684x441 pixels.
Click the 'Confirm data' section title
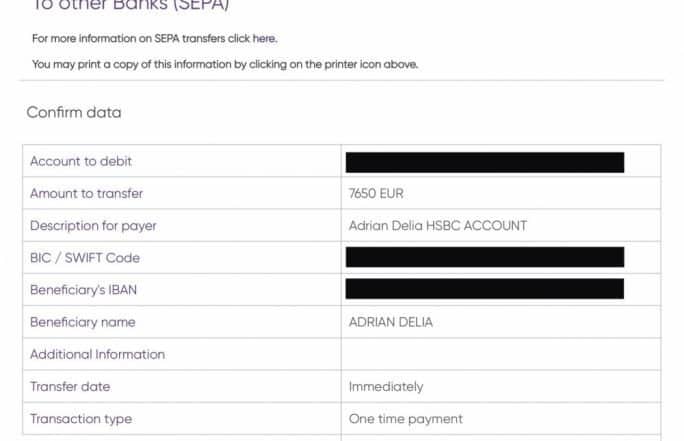pyautogui.click(x=74, y=112)
